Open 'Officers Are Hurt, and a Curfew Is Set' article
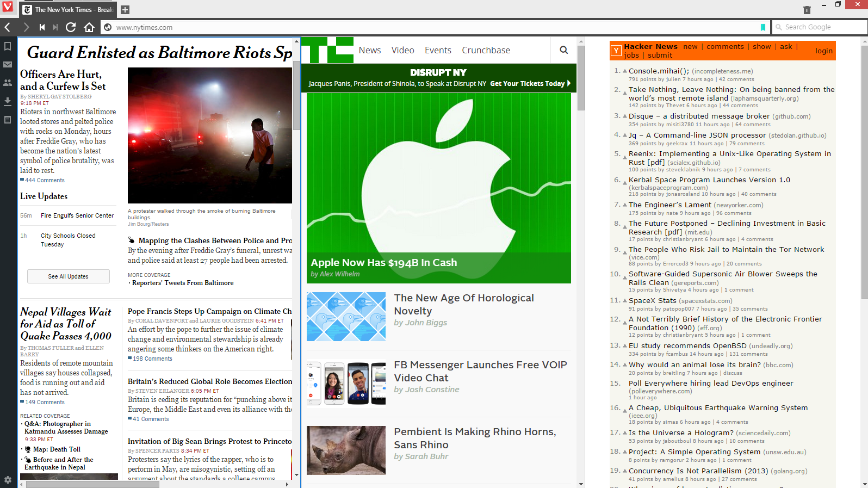Screen dimensions: 868x488 (63, 80)
